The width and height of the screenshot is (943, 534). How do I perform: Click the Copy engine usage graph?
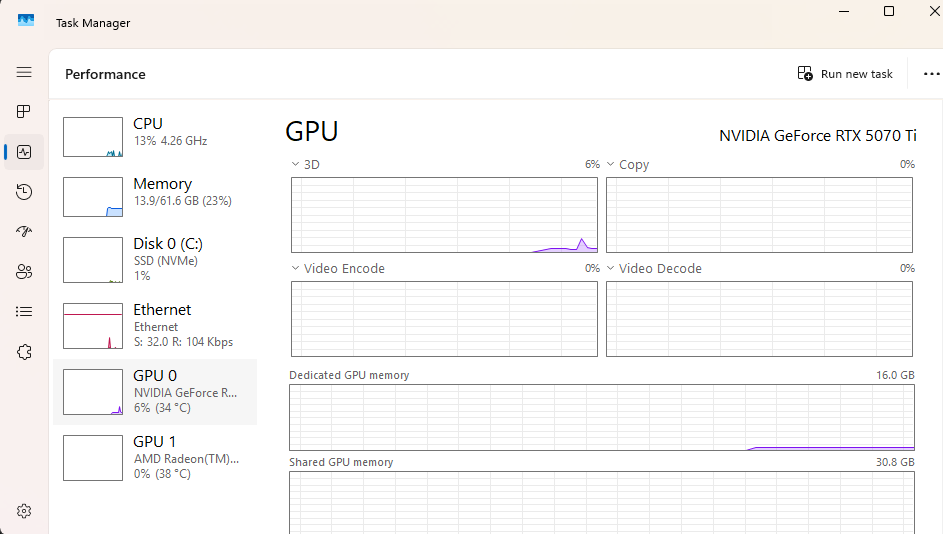[x=760, y=215]
